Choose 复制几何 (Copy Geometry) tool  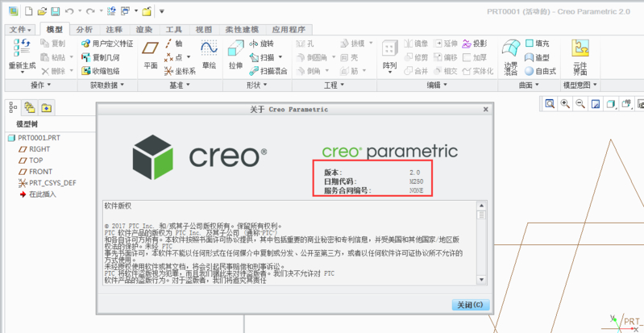[101, 57]
